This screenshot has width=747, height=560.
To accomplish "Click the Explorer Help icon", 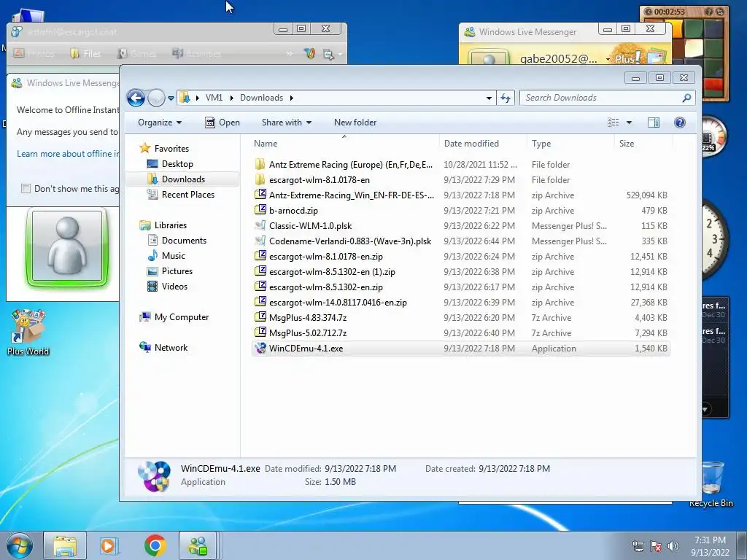I will pyautogui.click(x=680, y=122).
